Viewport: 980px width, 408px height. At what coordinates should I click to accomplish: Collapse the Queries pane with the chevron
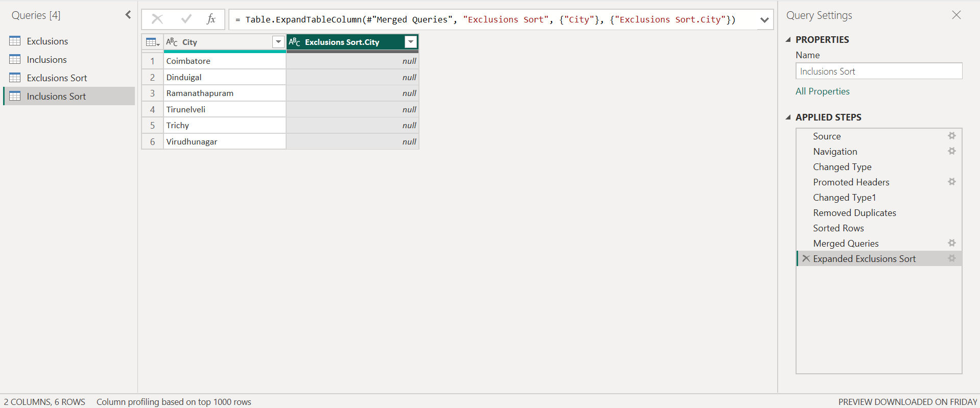(x=128, y=15)
